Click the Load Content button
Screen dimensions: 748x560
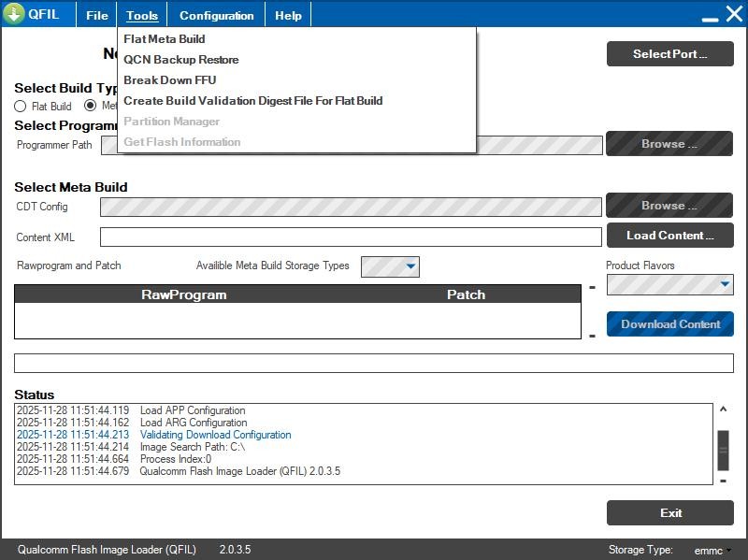(669, 236)
